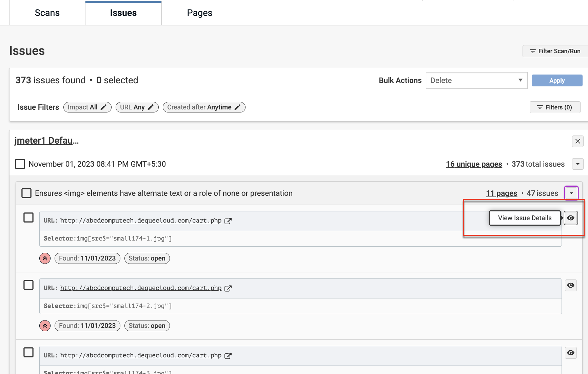
Task: Switch to the Scans tab
Action: [x=47, y=13]
